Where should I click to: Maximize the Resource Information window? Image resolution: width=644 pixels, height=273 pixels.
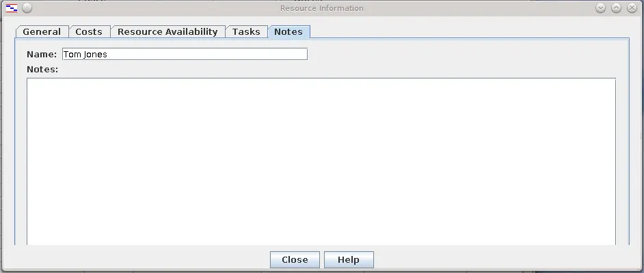[x=616, y=8]
